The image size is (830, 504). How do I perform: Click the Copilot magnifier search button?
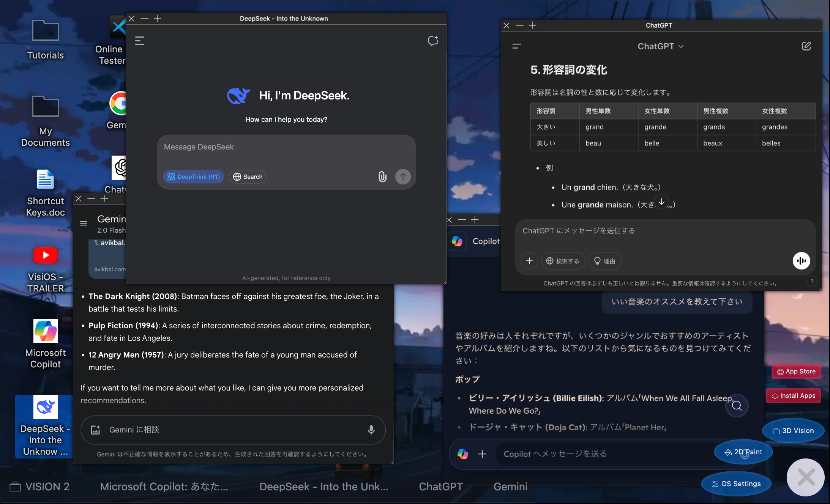pos(737,406)
